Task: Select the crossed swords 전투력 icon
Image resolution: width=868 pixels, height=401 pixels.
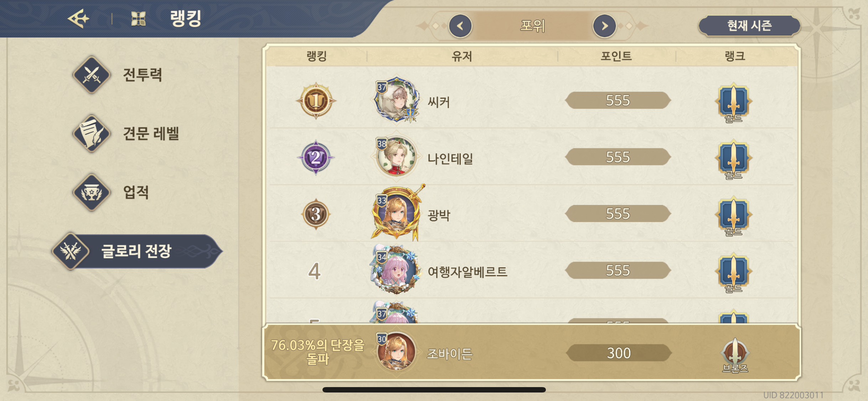Action: (x=92, y=75)
